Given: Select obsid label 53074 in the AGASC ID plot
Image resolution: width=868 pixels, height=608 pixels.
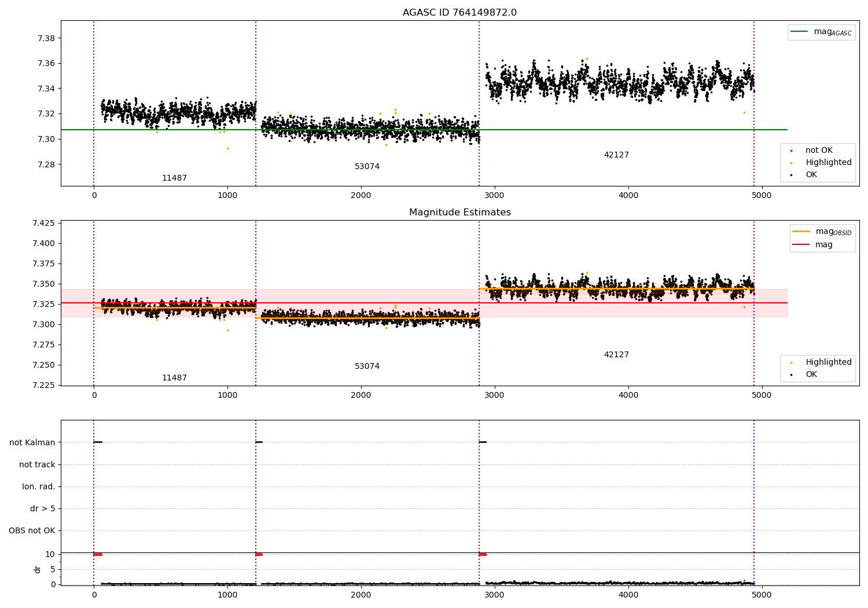Looking at the screenshot, I should (x=367, y=167).
